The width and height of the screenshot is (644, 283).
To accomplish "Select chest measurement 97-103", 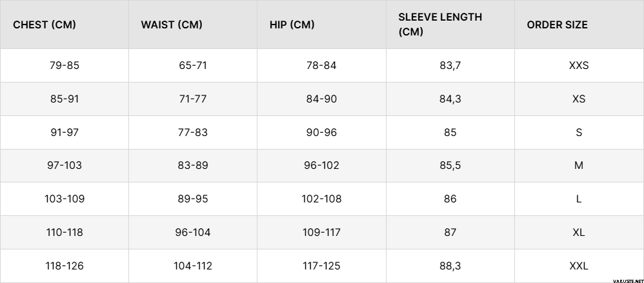I will coord(64,166).
